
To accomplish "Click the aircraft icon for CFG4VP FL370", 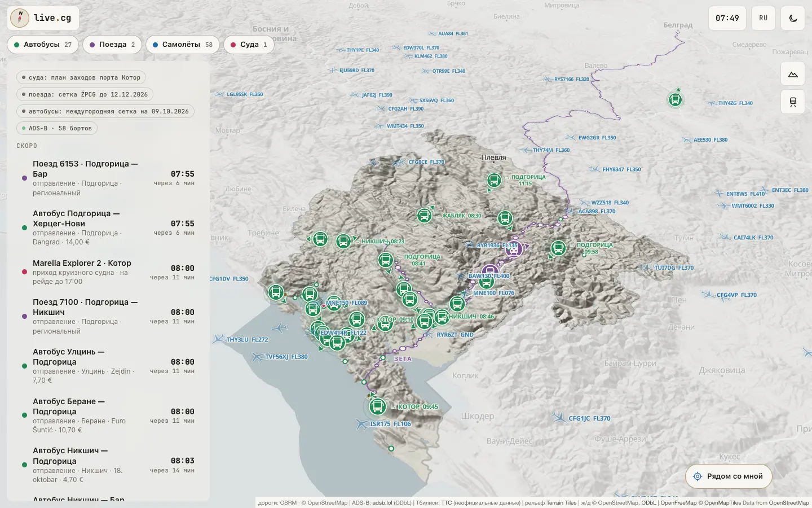I will [709, 295].
